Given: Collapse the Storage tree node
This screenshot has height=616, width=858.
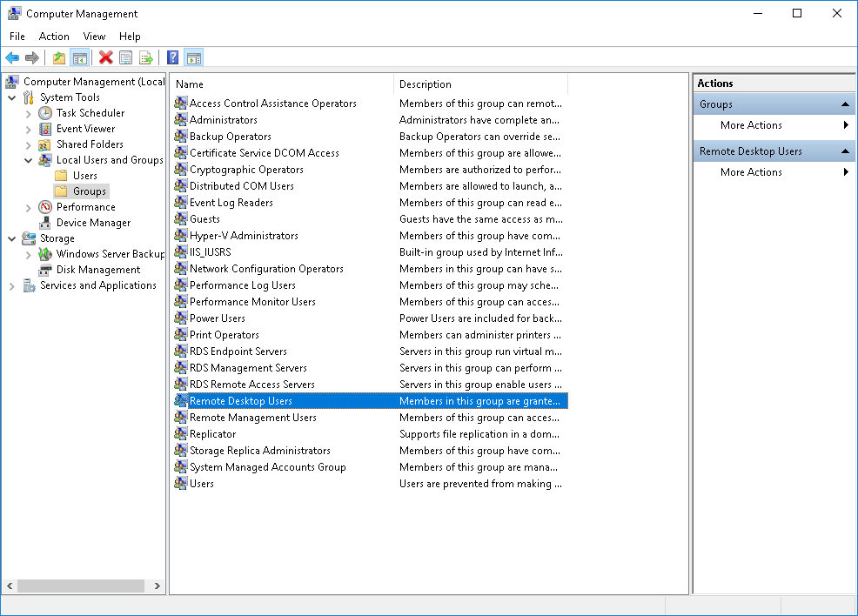Looking at the screenshot, I should tap(12, 239).
